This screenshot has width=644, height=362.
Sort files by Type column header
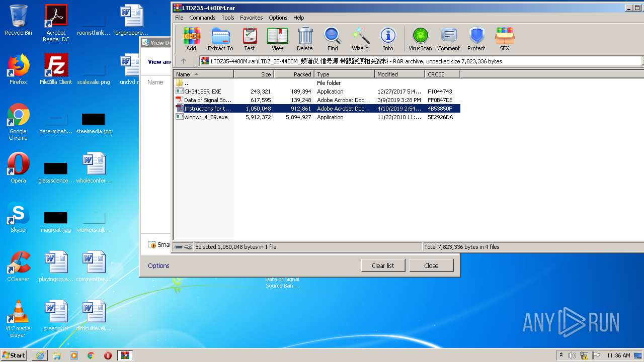click(x=345, y=74)
